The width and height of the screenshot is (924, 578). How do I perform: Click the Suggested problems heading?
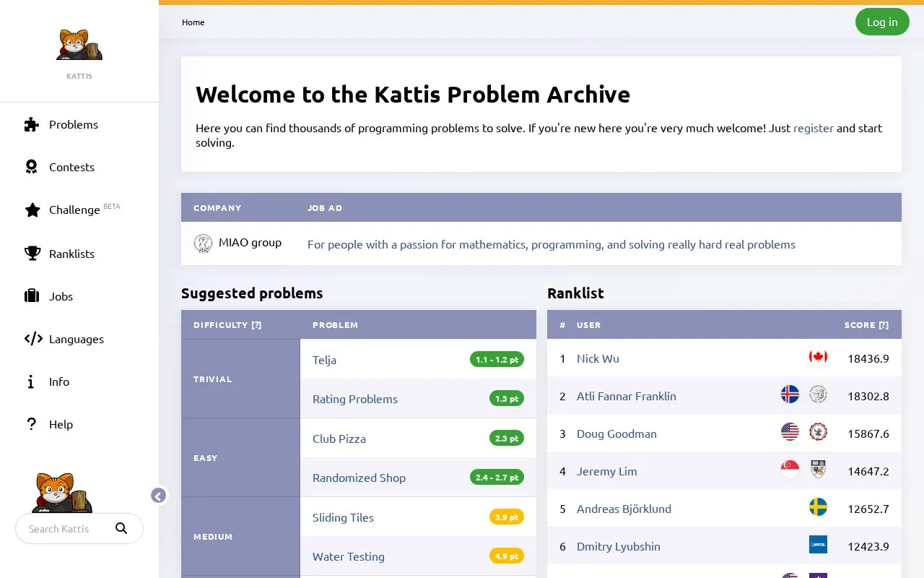tap(252, 293)
